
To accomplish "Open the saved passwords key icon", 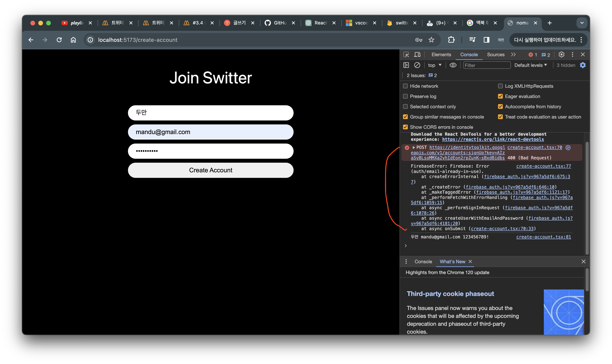I will tap(419, 40).
